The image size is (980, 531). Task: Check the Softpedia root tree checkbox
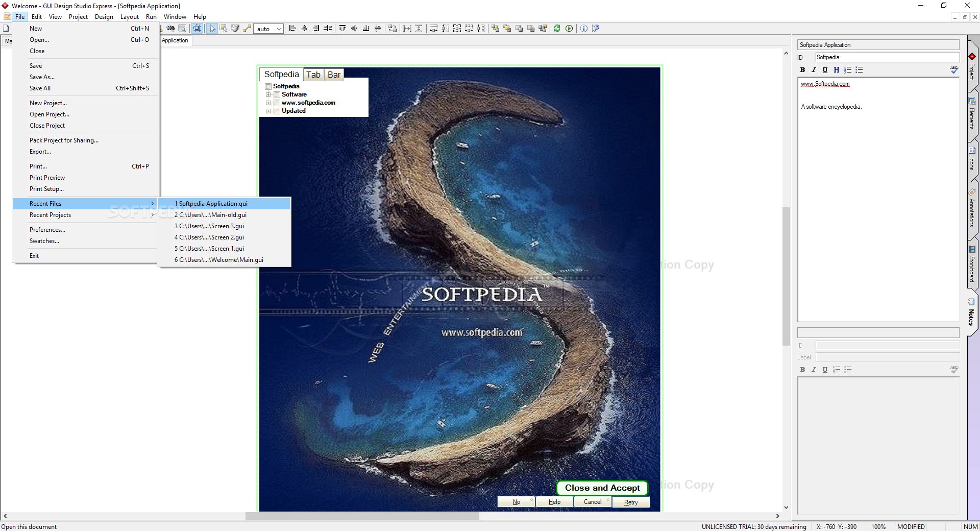tap(268, 86)
